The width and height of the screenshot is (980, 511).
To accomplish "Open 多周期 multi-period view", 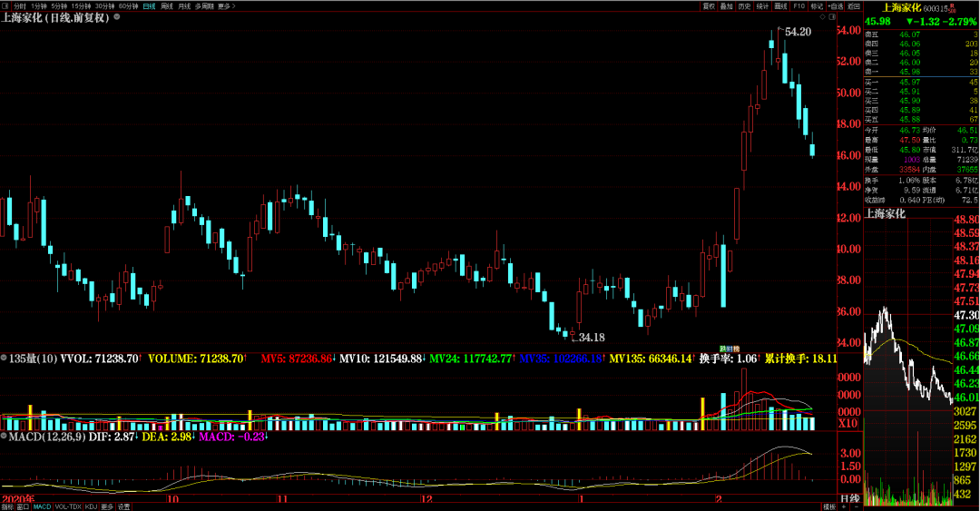I will click(204, 5).
